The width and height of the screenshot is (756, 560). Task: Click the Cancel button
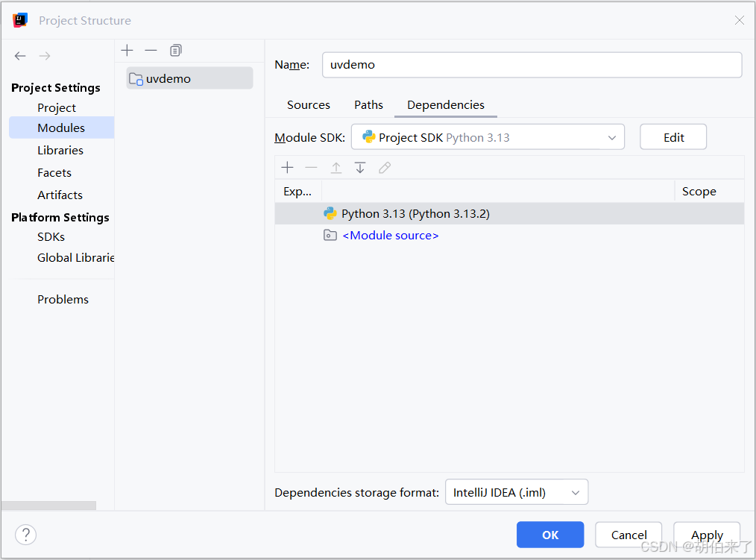[x=629, y=535]
